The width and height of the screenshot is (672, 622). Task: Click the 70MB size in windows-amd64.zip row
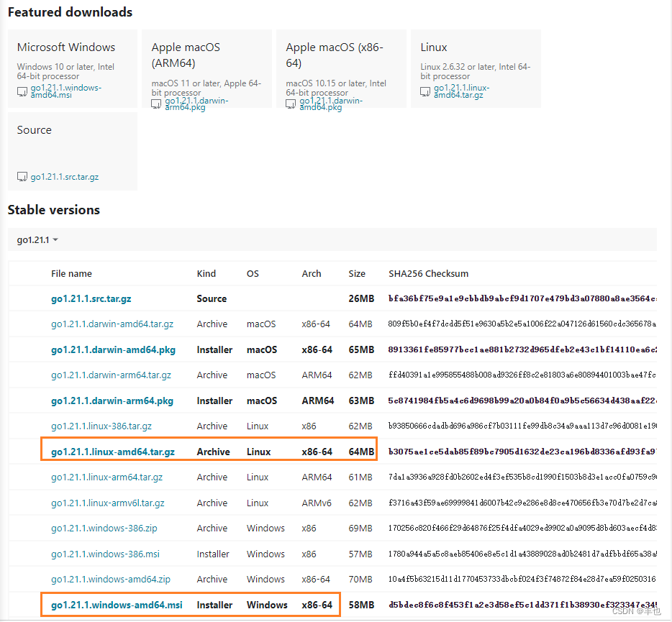[360, 579]
